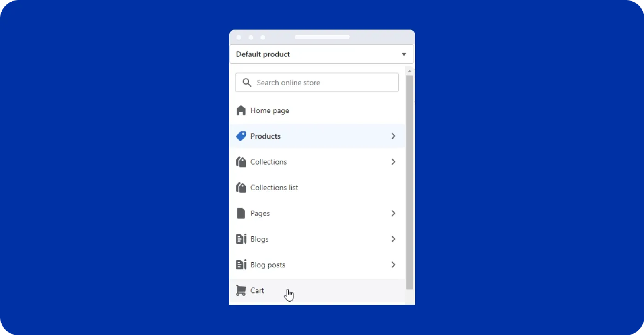Open the Collections label
The width and height of the screenshot is (644, 335).
(268, 162)
